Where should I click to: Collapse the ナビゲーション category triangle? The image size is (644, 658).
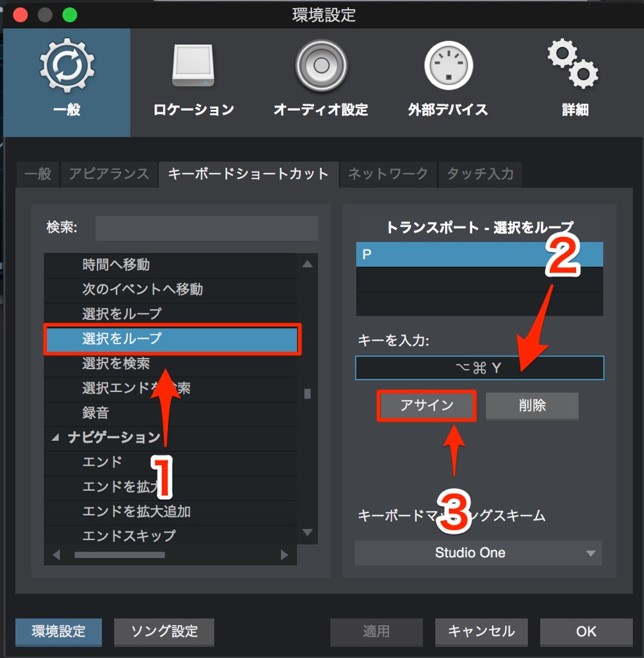click(x=55, y=438)
